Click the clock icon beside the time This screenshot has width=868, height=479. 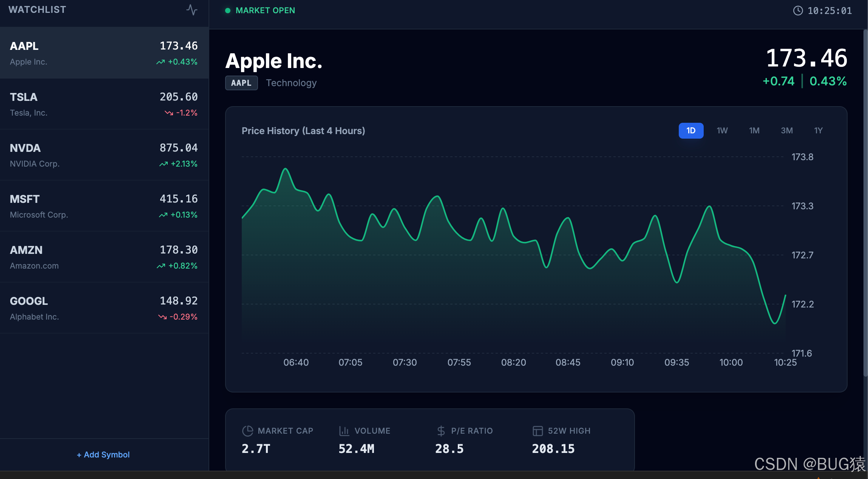pos(798,11)
